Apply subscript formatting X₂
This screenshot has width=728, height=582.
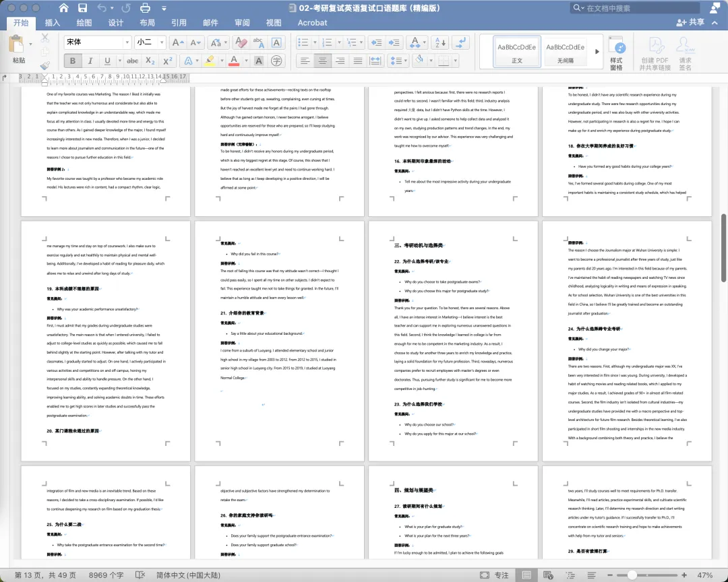coord(150,61)
